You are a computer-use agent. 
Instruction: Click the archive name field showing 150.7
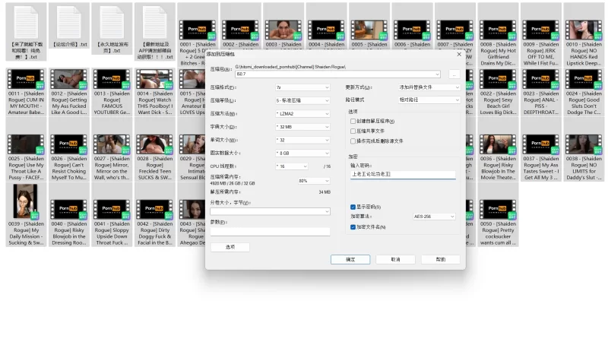coord(337,74)
